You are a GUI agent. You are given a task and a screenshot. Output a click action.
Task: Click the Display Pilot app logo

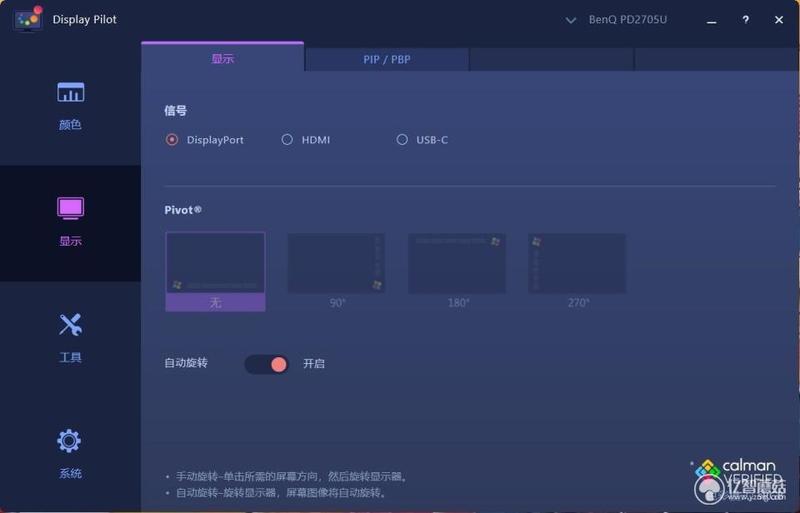[28, 19]
